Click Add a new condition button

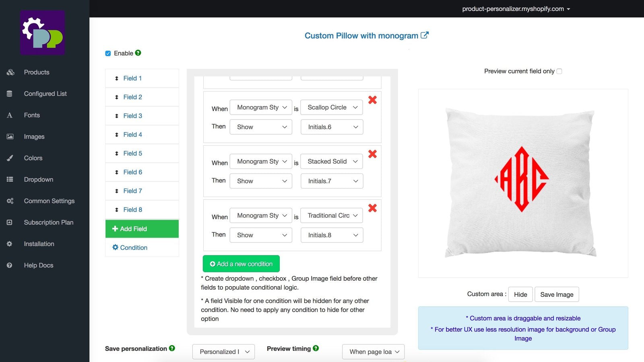(241, 264)
